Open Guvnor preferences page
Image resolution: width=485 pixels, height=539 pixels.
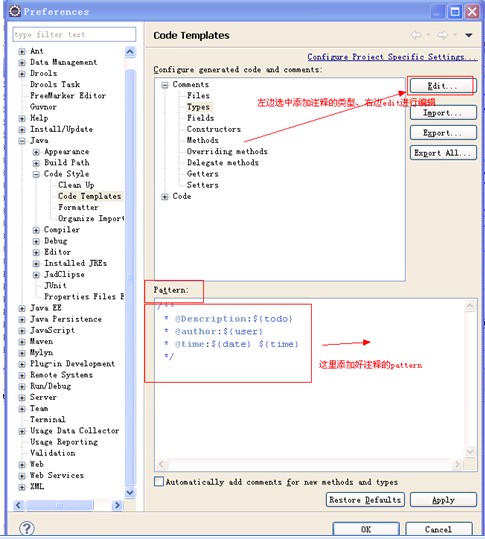point(43,107)
